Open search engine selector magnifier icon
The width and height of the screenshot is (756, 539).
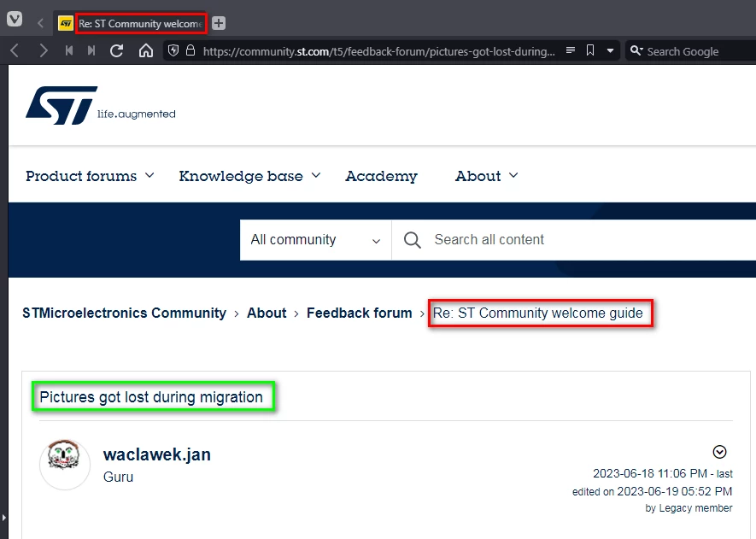pyautogui.click(x=636, y=50)
